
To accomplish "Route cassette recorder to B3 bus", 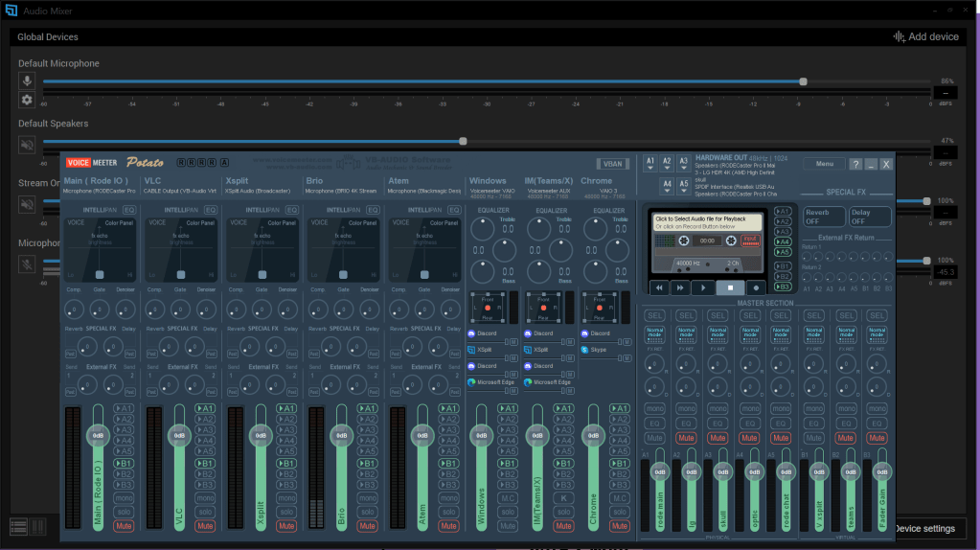I will (783, 286).
